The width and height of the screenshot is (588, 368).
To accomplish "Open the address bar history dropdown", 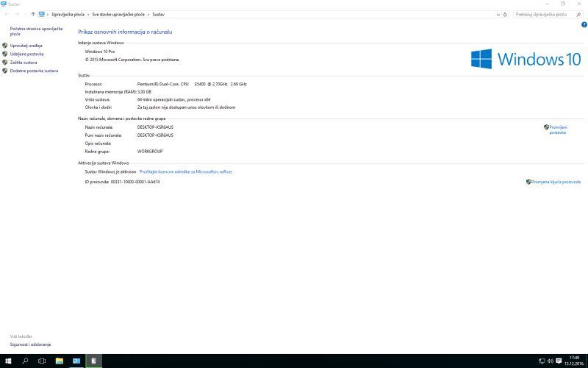I will pos(498,14).
